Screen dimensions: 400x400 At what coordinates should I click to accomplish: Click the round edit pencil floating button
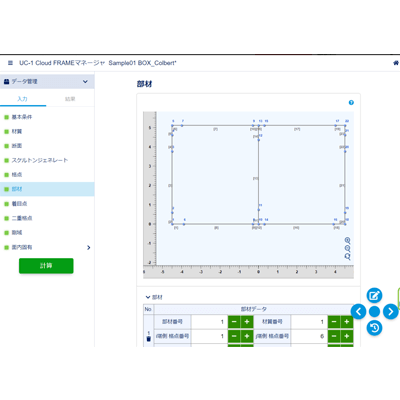[x=374, y=295]
